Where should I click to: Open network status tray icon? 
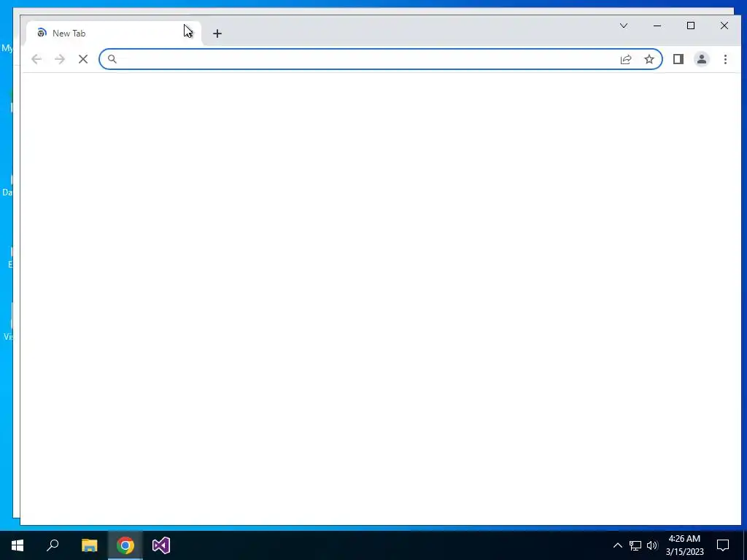[635, 545]
